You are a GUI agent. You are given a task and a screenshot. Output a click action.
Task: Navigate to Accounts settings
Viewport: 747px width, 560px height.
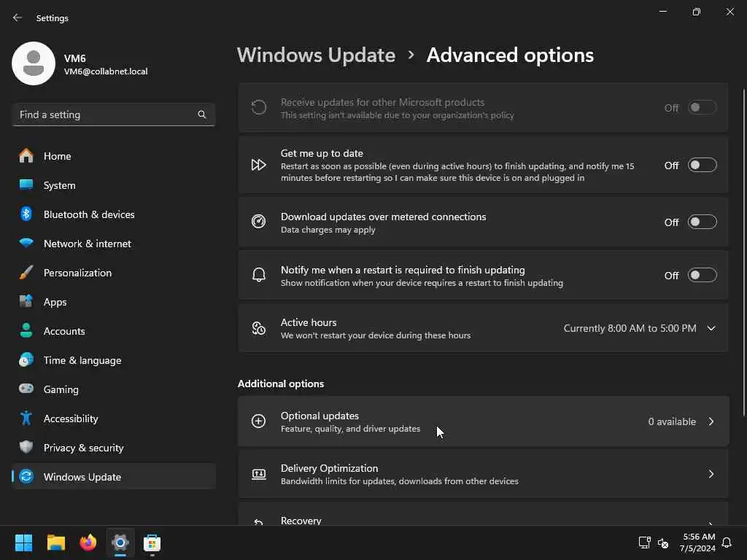pos(114,330)
